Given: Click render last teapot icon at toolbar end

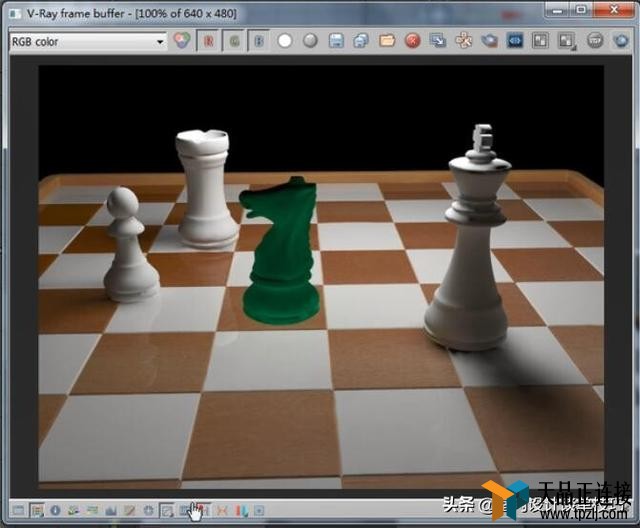Looking at the screenshot, I should click(x=621, y=41).
